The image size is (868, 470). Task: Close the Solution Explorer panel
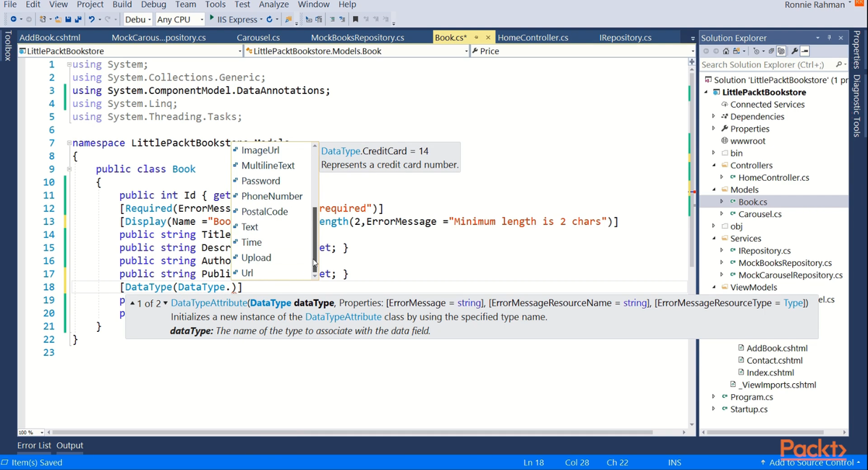pos(841,38)
